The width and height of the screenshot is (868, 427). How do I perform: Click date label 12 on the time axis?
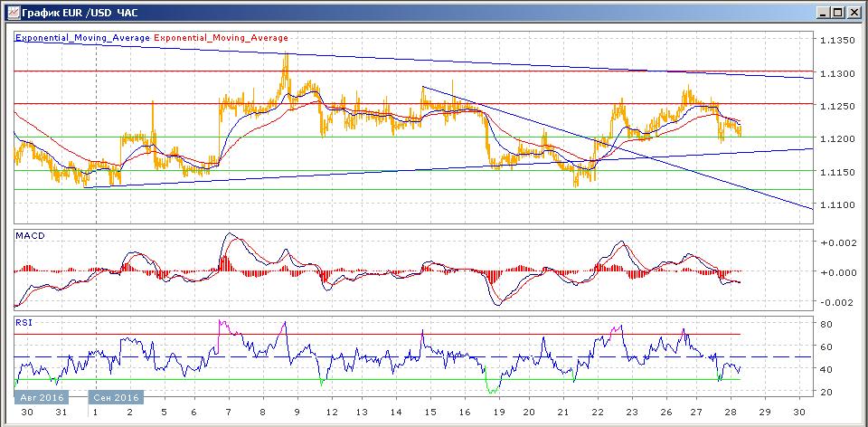click(x=332, y=413)
